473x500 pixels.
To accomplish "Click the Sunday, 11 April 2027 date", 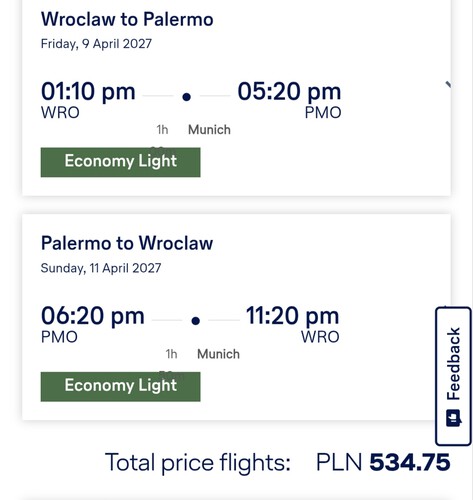I will 101,268.
